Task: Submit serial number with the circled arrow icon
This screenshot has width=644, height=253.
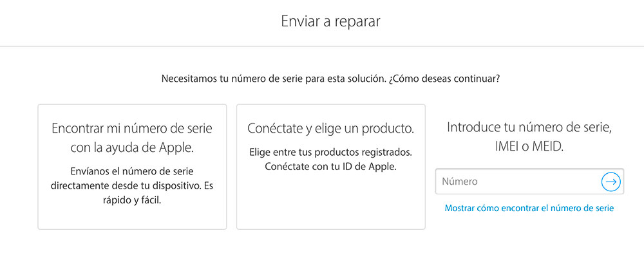Action: (611, 182)
